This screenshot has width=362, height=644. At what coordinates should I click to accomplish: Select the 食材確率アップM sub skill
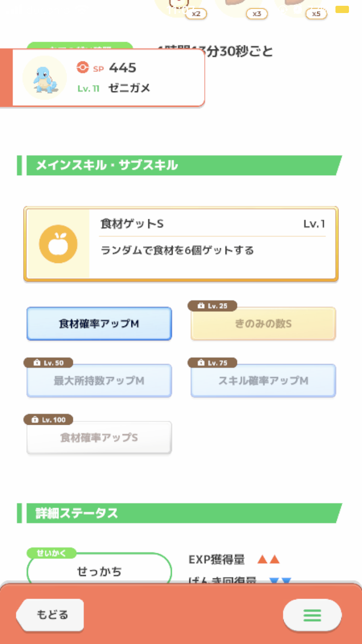point(99,324)
